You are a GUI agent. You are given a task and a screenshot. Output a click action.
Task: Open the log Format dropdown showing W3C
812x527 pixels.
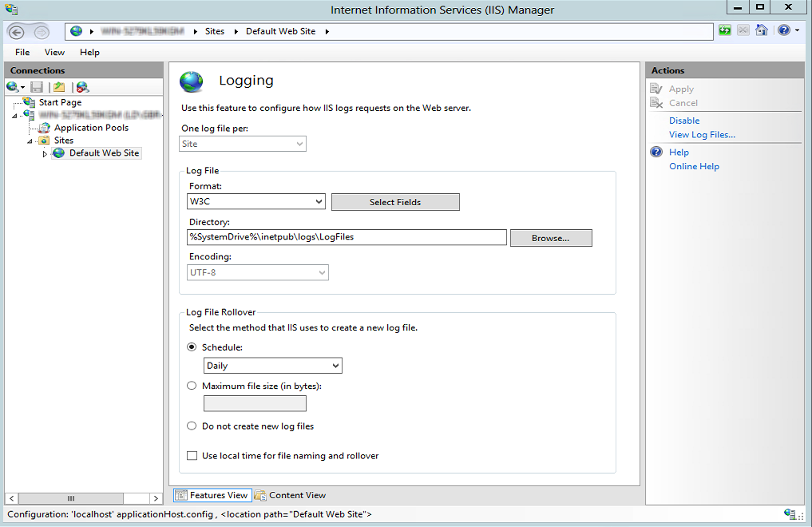point(255,202)
